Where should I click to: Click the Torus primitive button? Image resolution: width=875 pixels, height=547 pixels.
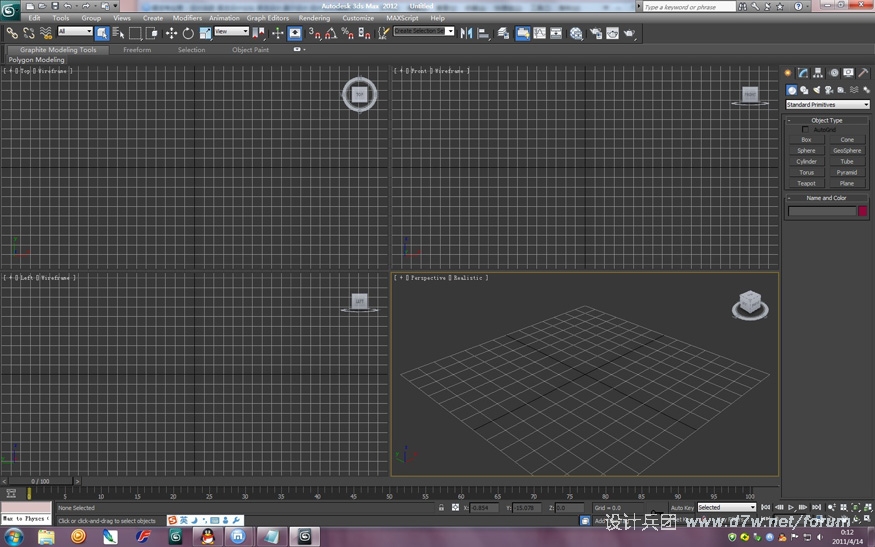click(x=806, y=172)
